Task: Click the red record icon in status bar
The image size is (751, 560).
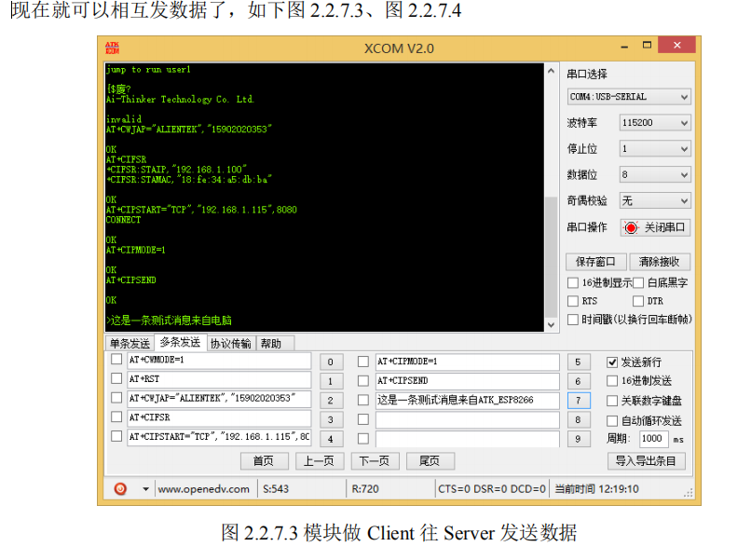Action: click(x=120, y=488)
